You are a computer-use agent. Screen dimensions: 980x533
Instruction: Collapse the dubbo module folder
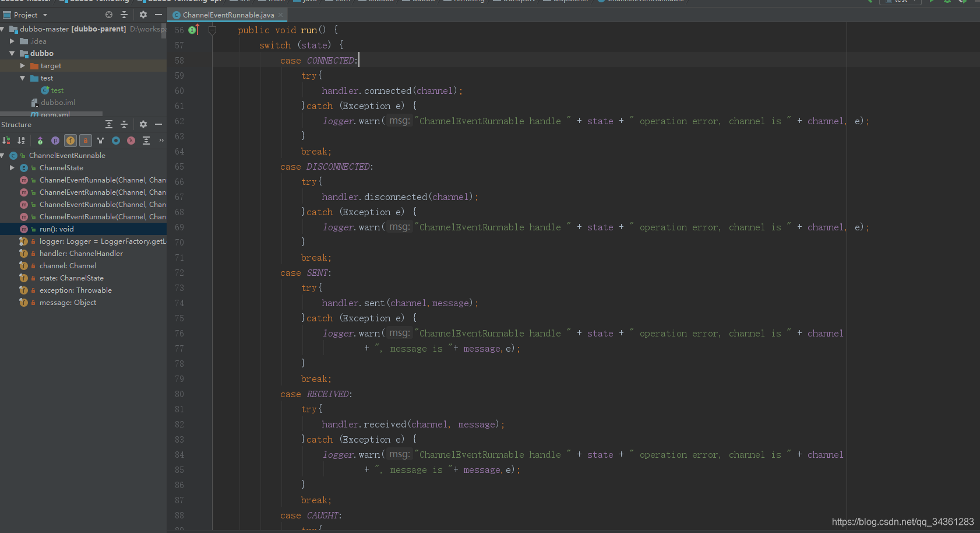click(12, 54)
